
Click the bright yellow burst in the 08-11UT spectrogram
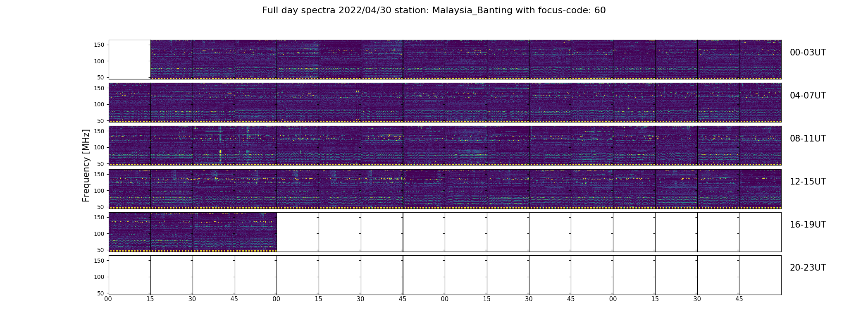[220, 152]
